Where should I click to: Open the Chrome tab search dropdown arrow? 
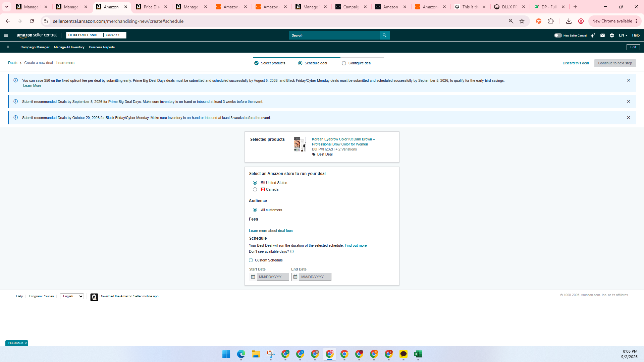[7, 7]
